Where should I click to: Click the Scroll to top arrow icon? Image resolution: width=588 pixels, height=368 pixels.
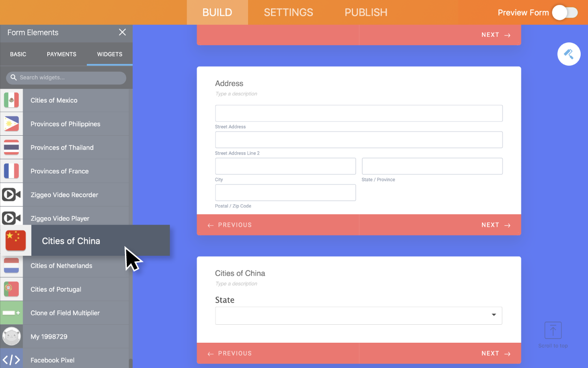click(553, 330)
